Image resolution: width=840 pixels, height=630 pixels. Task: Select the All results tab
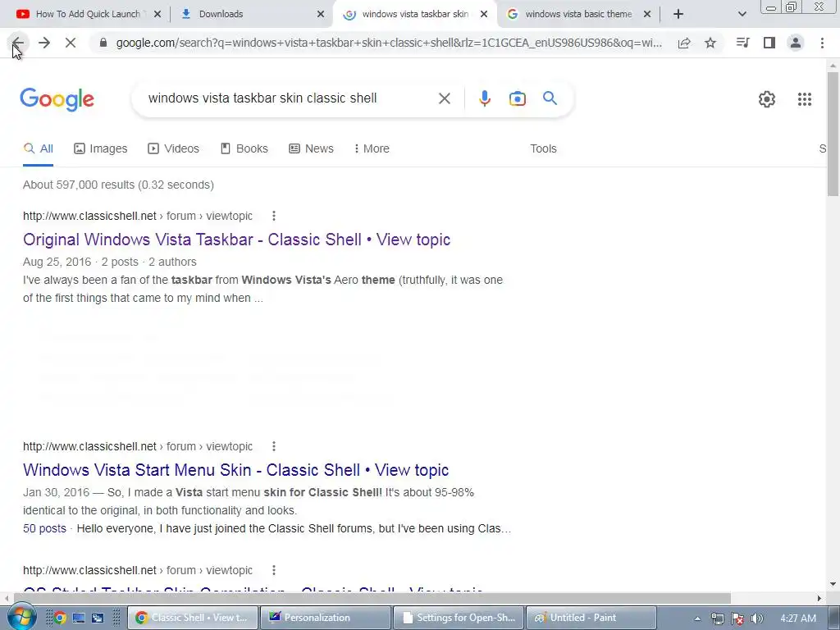pyautogui.click(x=39, y=148)
